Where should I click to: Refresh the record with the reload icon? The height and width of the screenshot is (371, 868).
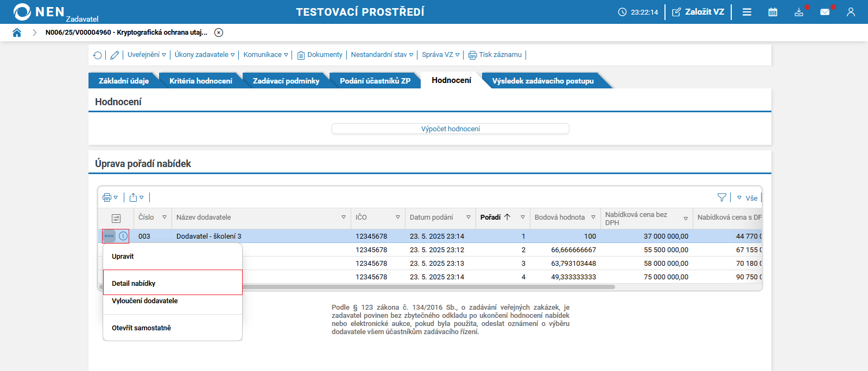(97, 55)
